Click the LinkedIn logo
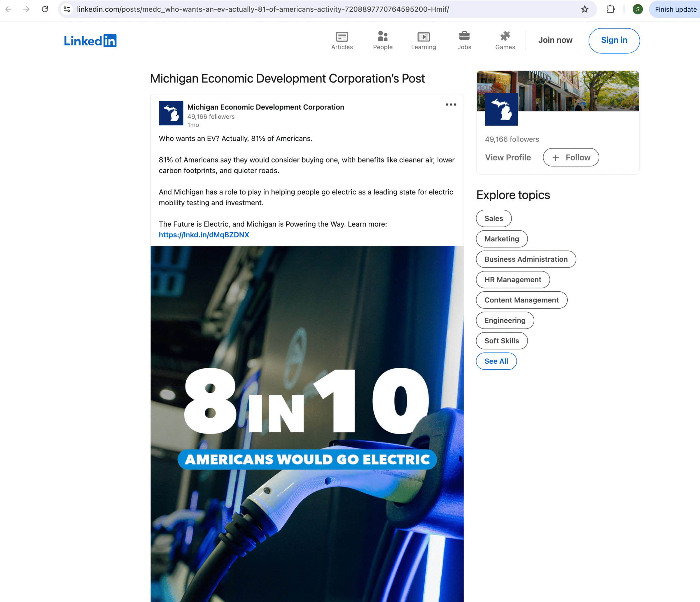 [x=90, y=41]
